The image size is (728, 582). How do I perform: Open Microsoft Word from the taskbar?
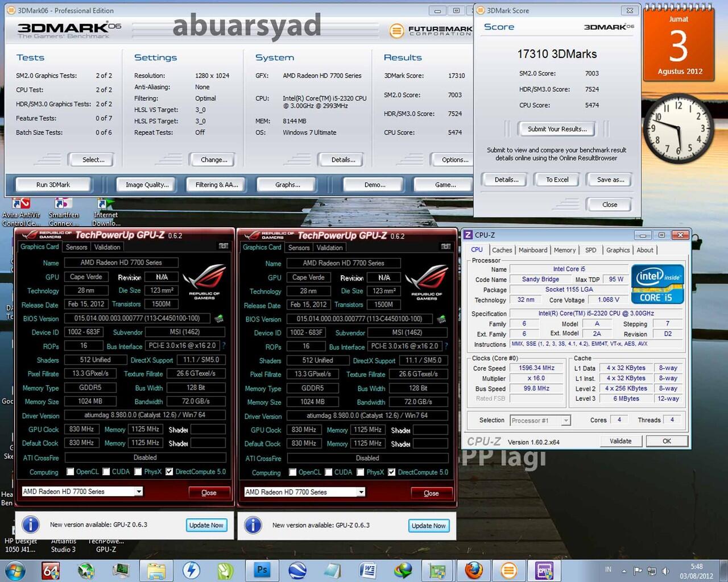[367, 570]
